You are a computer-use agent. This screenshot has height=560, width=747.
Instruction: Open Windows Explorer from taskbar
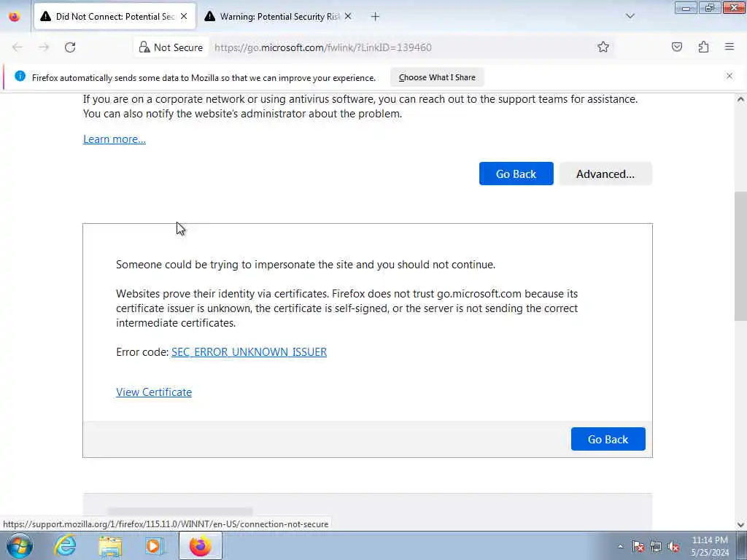point(111,545)
